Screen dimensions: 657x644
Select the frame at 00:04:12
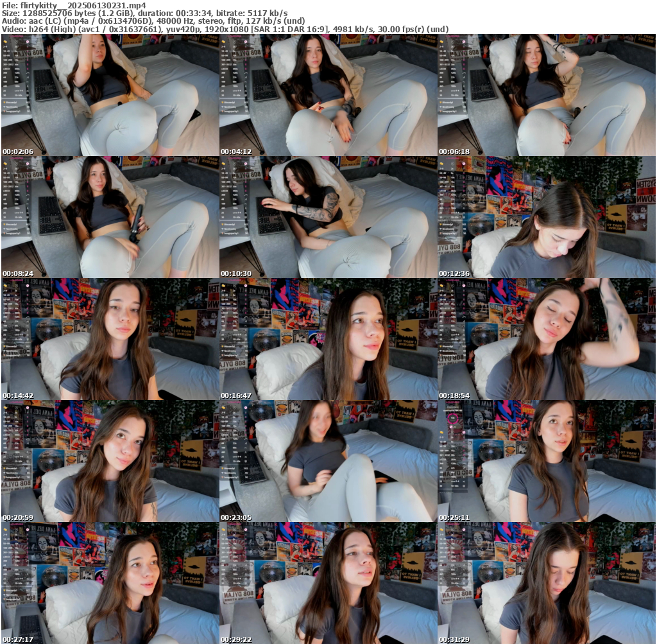[328, 95]
